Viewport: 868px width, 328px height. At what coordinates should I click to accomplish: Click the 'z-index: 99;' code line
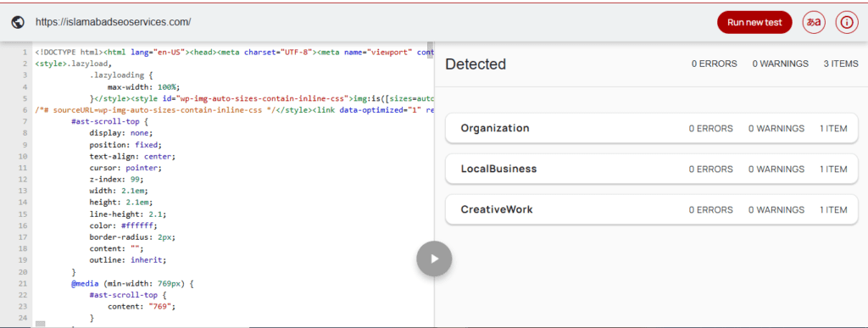[116, 179]
